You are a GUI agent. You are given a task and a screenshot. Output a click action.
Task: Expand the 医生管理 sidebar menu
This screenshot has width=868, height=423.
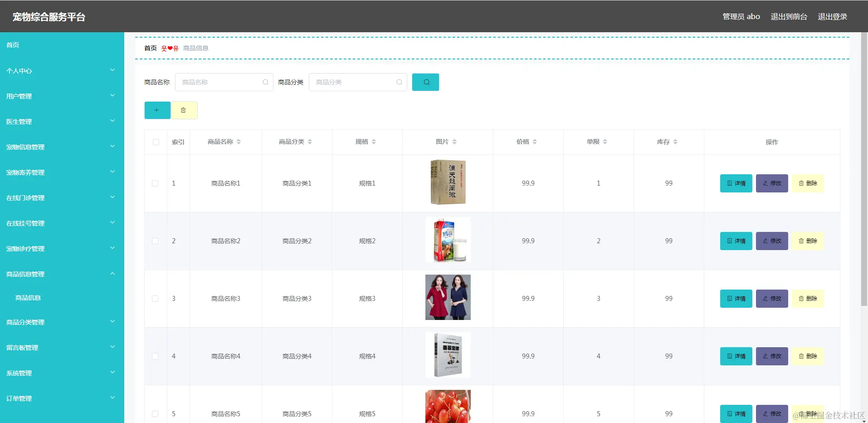coord(62,121)
